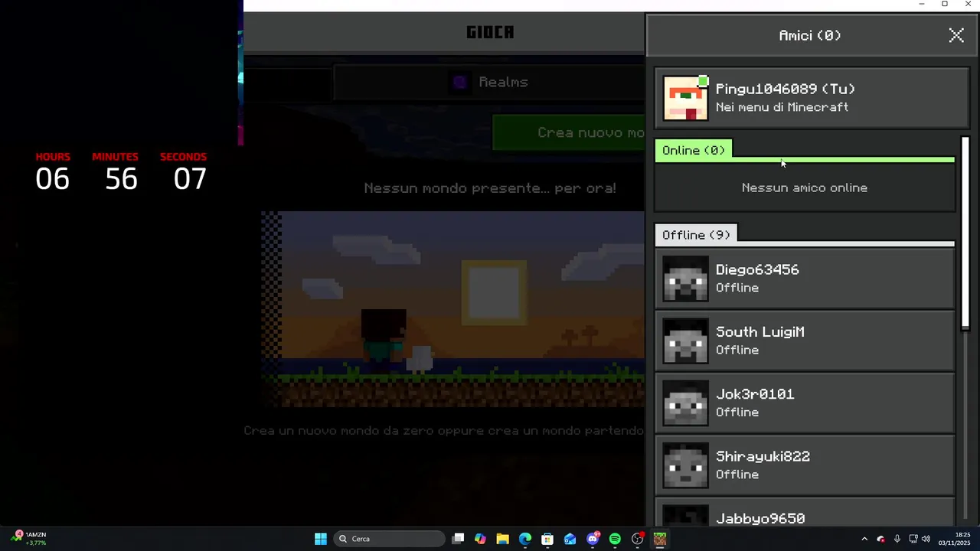This screenshot has width=980, height=551.
Task: Click 'Crea nuovo mondo' green button
Action: coord(569,132)
